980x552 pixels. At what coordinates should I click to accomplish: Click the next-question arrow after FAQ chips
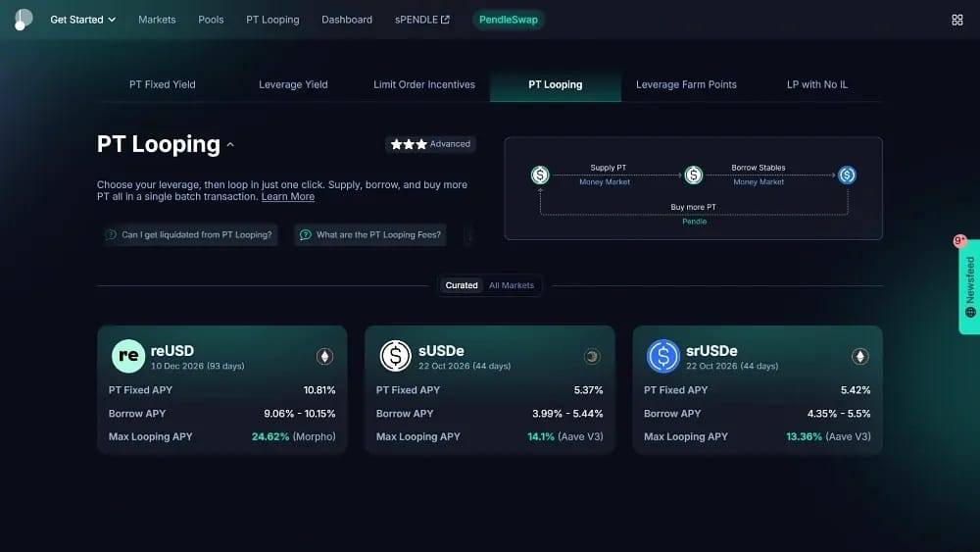coord(469,235)
